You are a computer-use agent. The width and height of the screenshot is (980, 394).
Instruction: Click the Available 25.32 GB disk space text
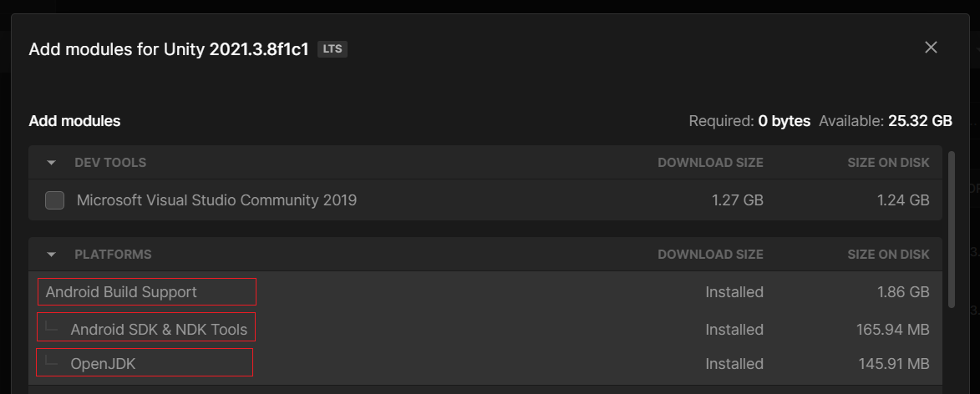coord(886,121)
